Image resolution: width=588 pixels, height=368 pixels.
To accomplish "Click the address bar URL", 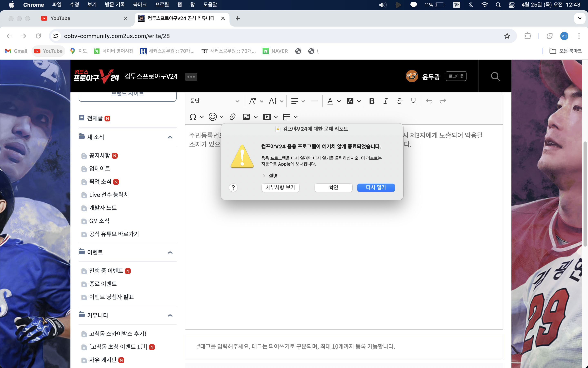I will (117, 36).
